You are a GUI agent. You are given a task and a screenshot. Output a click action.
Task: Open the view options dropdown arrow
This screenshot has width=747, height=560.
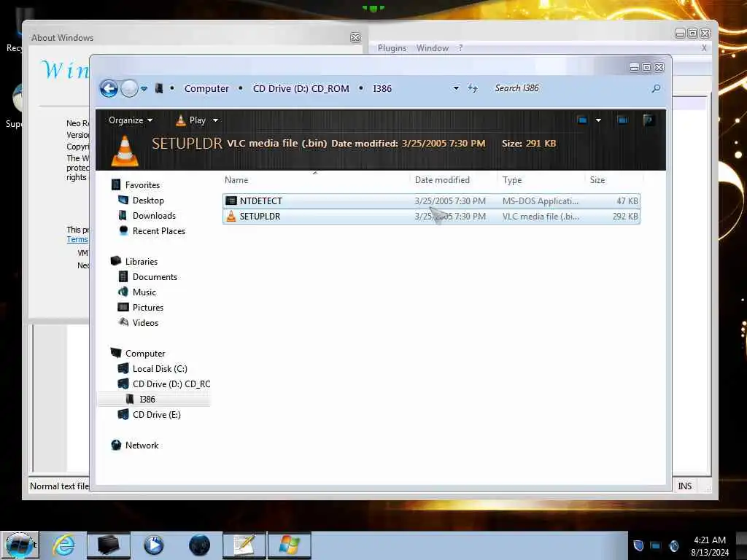pos(598,120)
